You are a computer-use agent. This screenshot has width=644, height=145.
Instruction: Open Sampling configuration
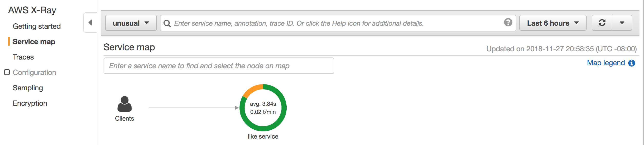tap(28, 88)
